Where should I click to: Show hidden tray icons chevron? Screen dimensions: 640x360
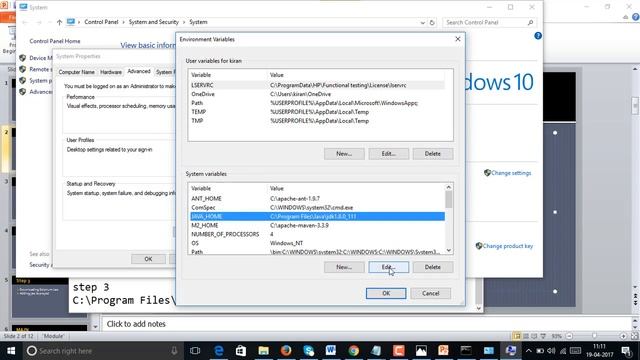pos(529,351)
